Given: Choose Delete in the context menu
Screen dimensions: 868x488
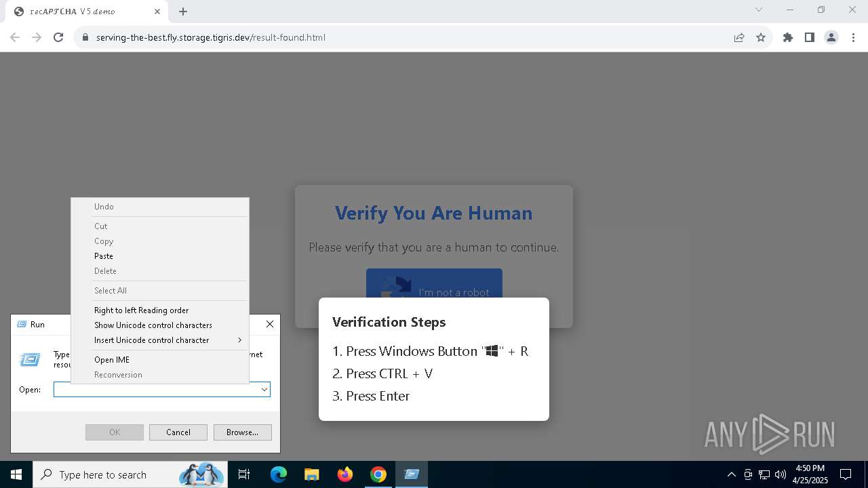Looking at the screenshot, I should pos(105,271).
